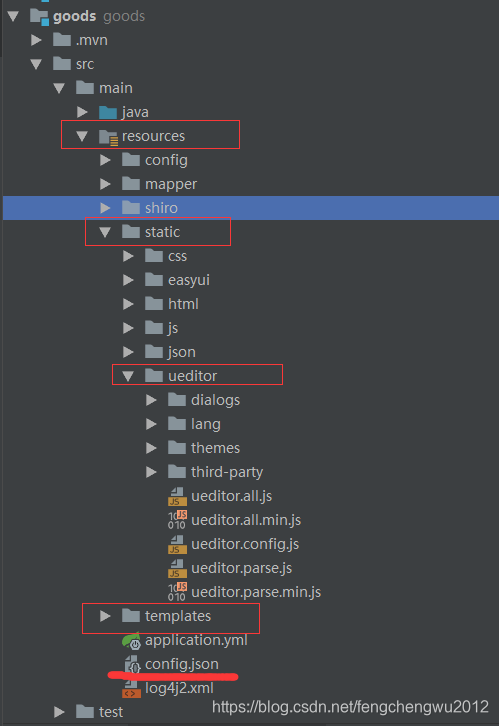Click the Spring icon of application.yml
Screen dimensions: 499x726
point(131,641)
